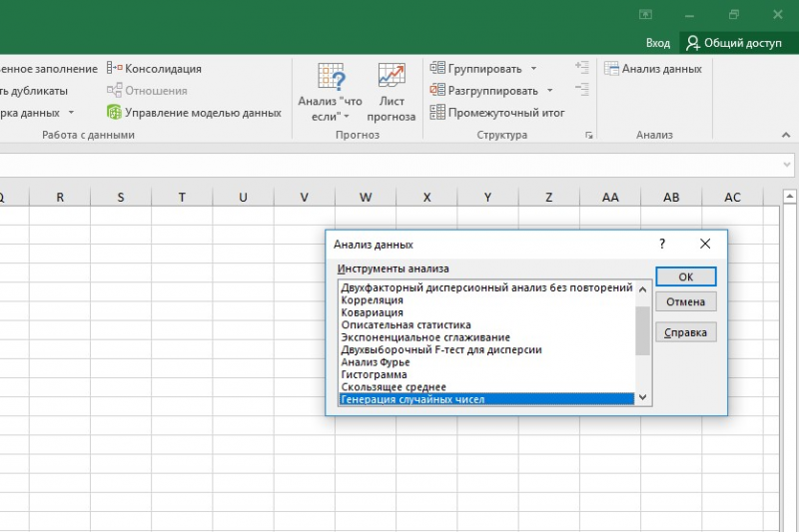Click the "Справка" button
The height and width of the screenshot is (532, 799).
click(x=685, y=333)
